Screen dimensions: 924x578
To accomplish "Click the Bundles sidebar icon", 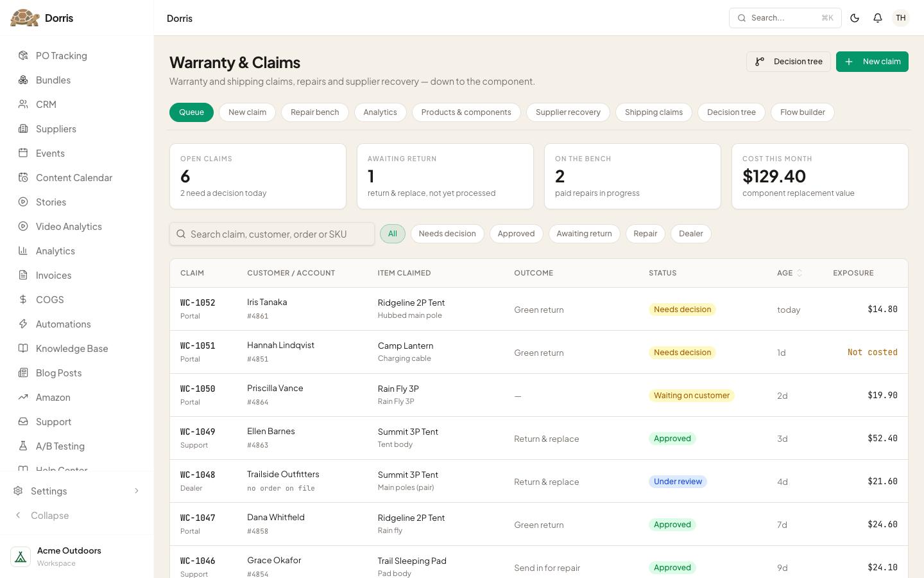I will click(x=23, y=80).
